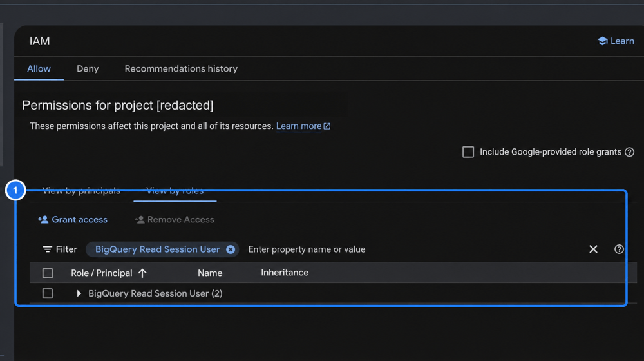Switch to the Allow tab
The image size is (644, 361).
[39, 69]
